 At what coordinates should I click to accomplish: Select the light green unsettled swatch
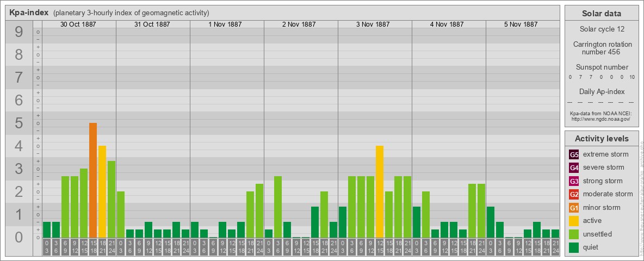[x=574, y=234]
